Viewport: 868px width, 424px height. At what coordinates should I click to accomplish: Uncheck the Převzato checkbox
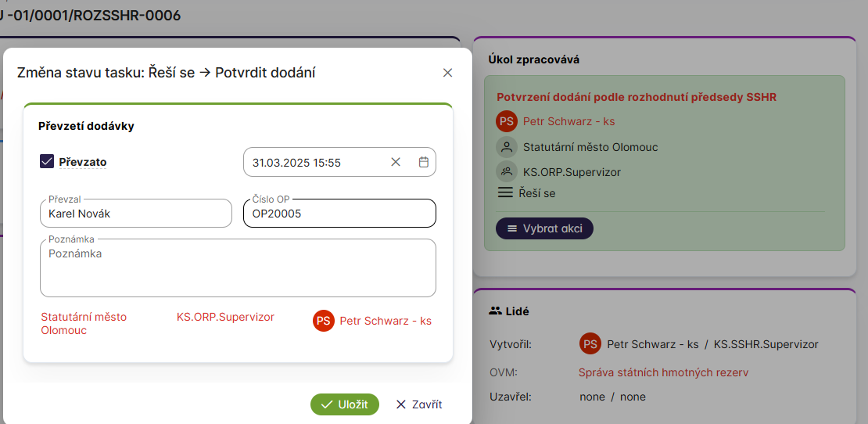point(47,162)
